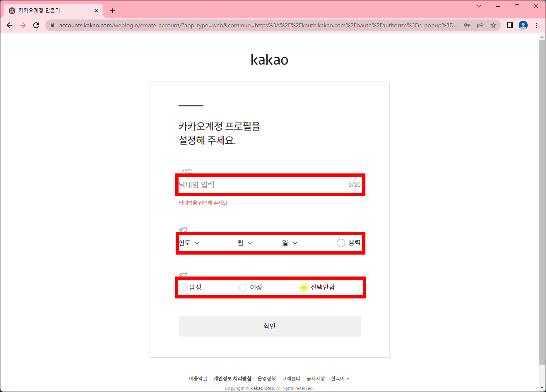
Task: Open the 연도 year dropdown
Action: [189, 243]
